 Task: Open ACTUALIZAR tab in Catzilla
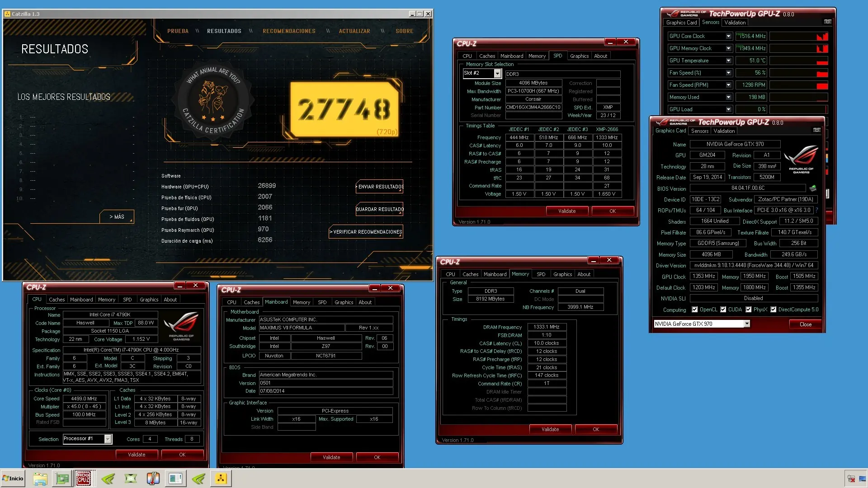click(354, 31)
